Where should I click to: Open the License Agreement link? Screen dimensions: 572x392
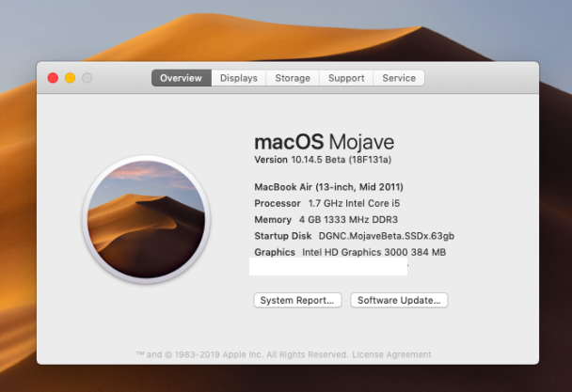(391, 354)
